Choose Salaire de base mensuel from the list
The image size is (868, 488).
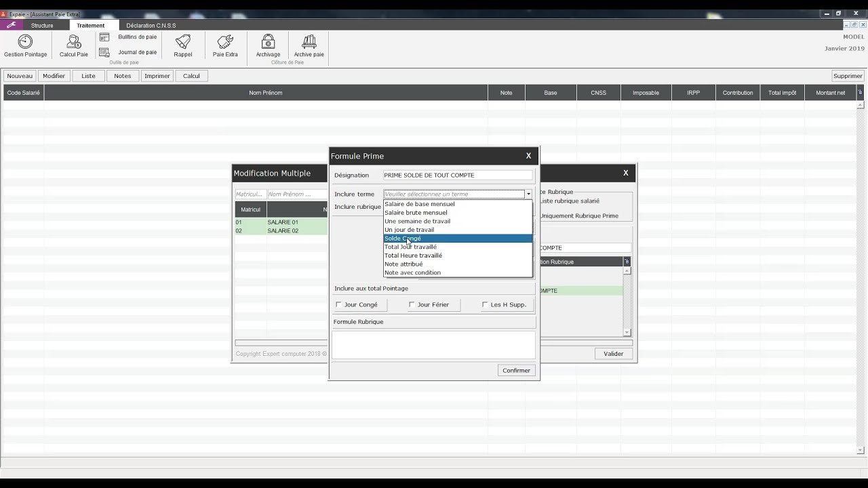click(458, 204)
